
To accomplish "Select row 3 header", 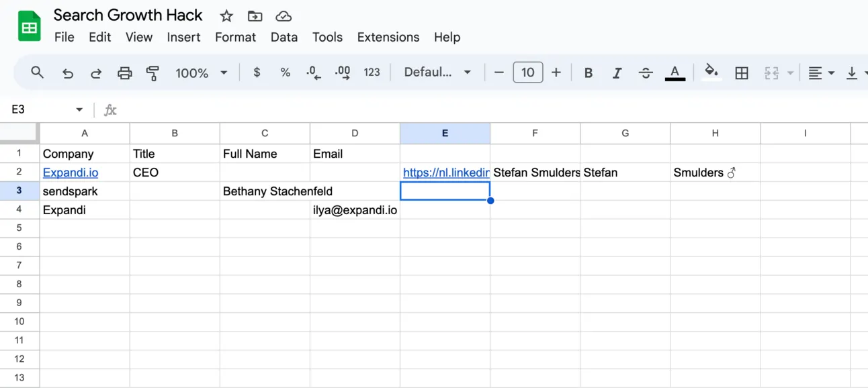I will tap(19, 191).
